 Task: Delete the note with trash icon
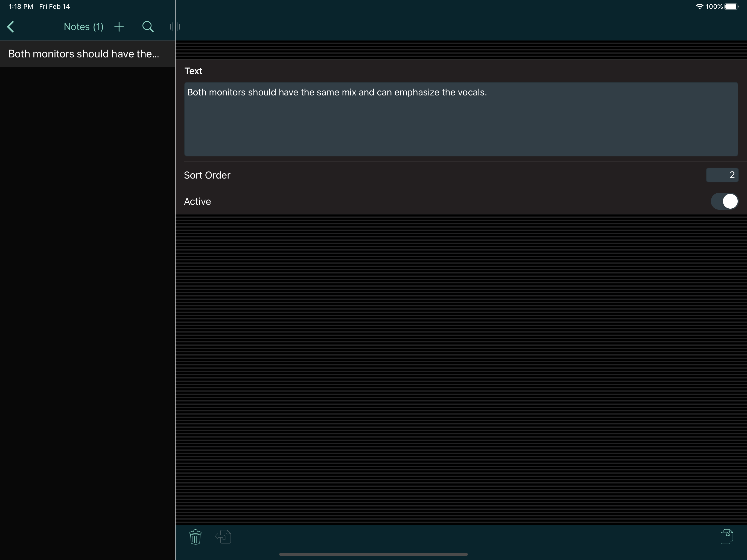click(195, 537)
